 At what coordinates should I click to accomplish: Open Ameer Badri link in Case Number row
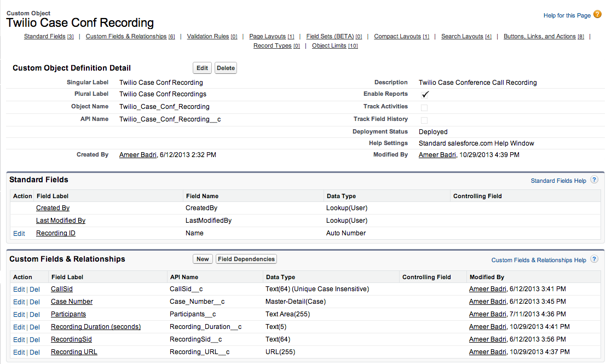(488, 302)
